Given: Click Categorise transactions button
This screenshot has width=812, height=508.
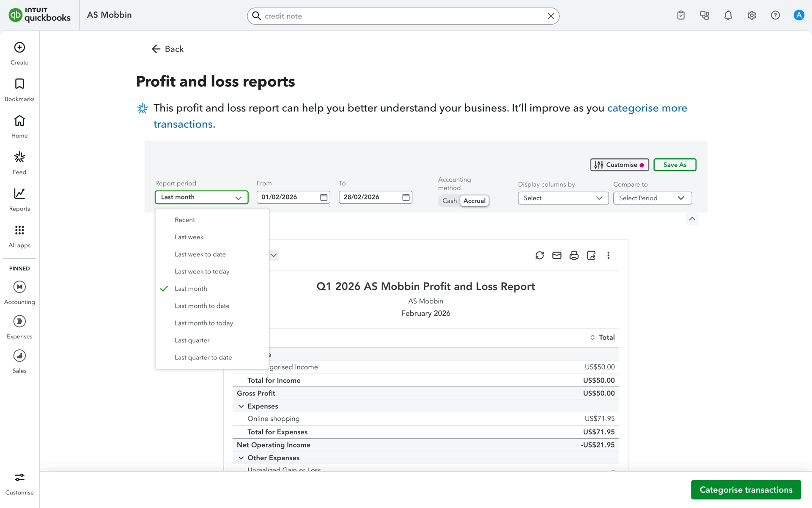Looking at the screenshot, I should [x=746, y=490].
